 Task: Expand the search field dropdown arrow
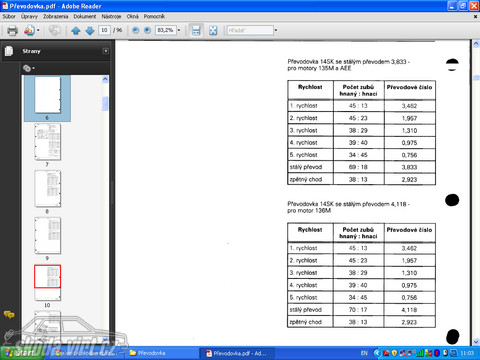click(x=276, y=30)
